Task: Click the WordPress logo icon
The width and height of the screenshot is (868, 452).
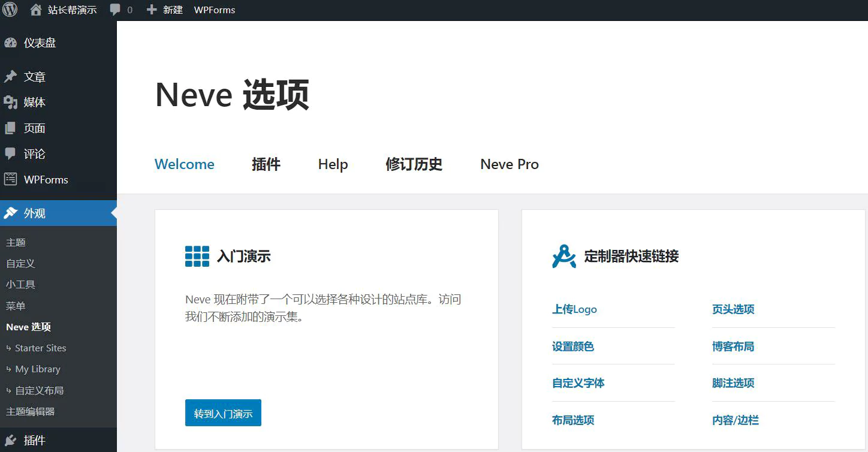Action: [x=11, y=10]
